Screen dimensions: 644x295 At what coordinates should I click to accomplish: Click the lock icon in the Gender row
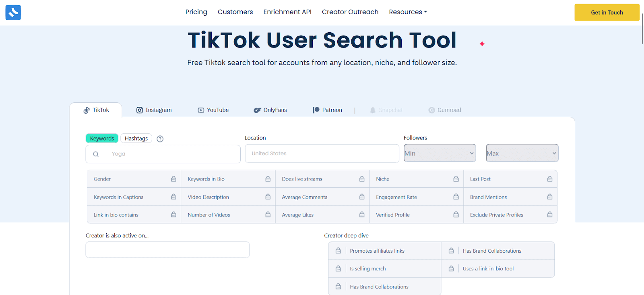pyautogui.click(x=173, y=179)
